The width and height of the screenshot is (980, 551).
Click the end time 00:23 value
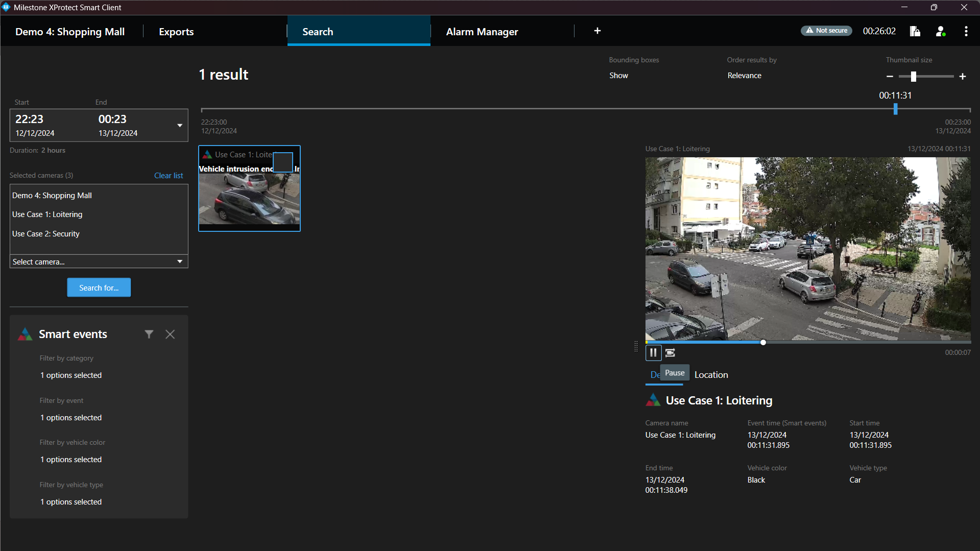tap(112, 119)
